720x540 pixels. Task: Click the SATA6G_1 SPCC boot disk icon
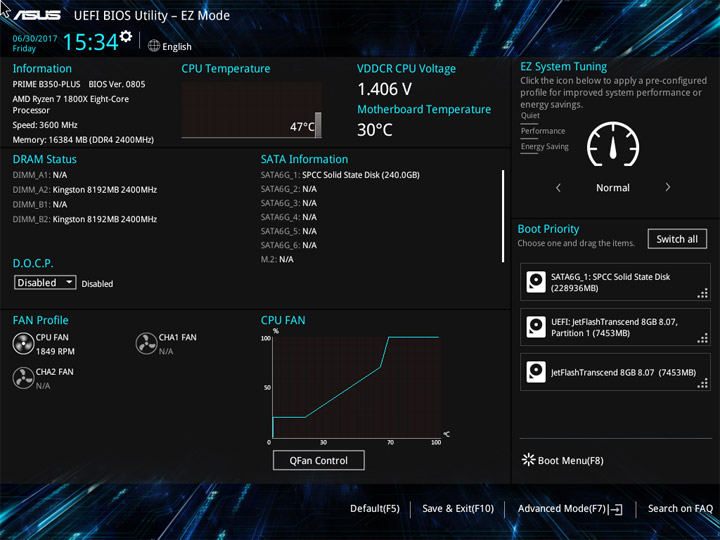click(x=535, y=282)
